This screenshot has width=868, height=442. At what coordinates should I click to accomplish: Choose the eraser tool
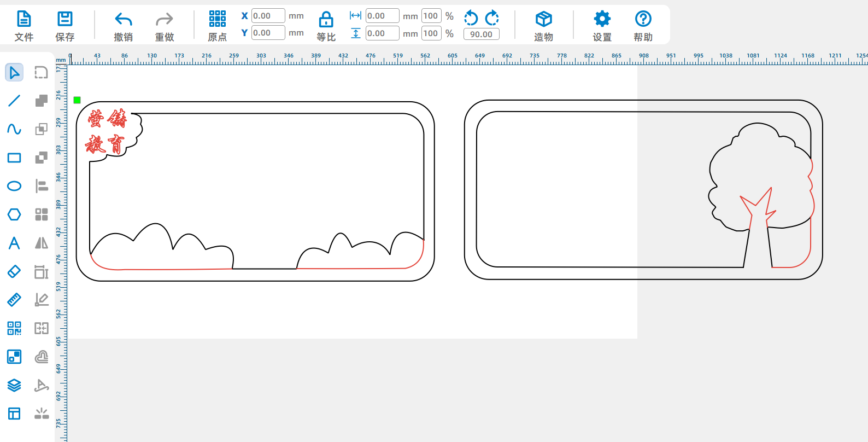point(14,271)
